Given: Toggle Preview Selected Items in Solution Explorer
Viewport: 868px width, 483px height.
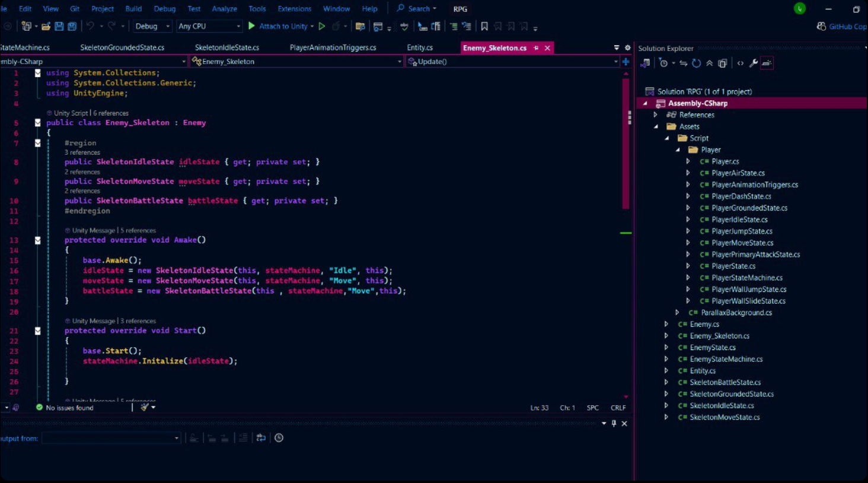Looking at the screenshot, I should click(x=767, y=63).
